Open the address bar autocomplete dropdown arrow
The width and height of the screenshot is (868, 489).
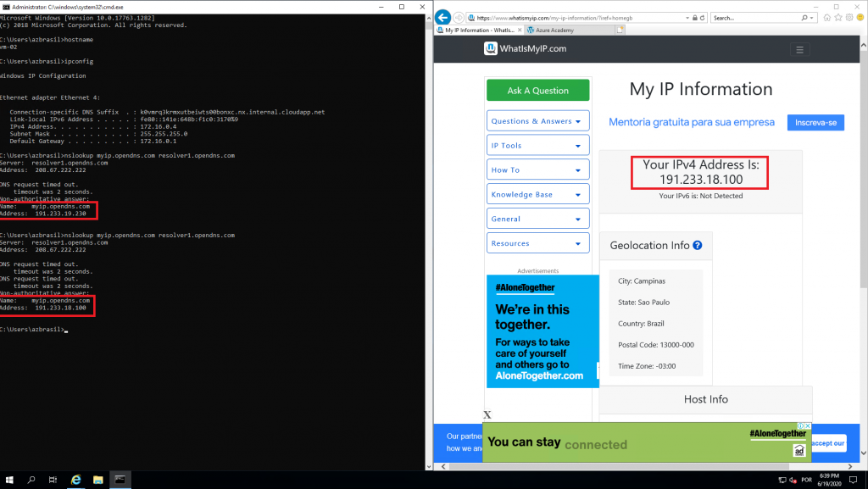click(x=687, y=18)
